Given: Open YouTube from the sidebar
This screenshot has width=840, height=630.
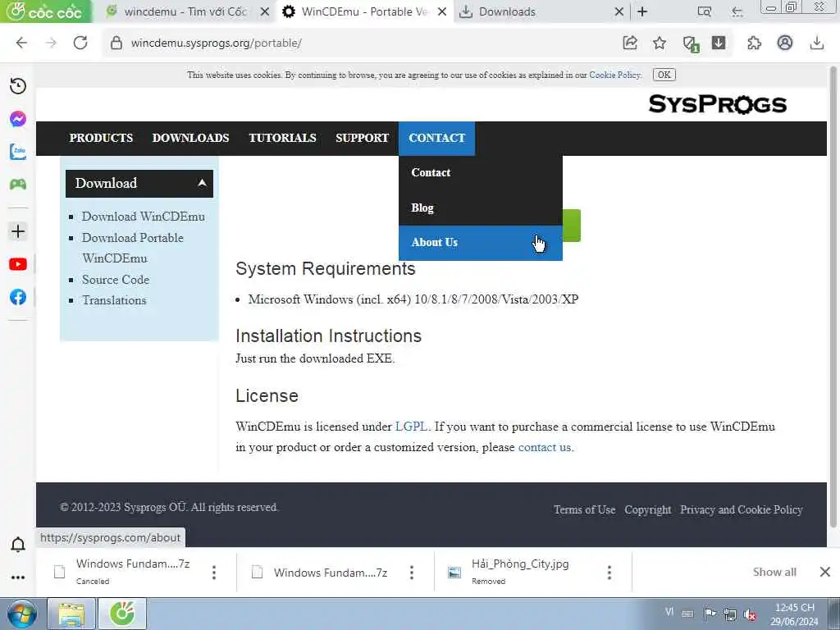Looking at the screenshot, I should pyautogui.click(x=18, y=264).
